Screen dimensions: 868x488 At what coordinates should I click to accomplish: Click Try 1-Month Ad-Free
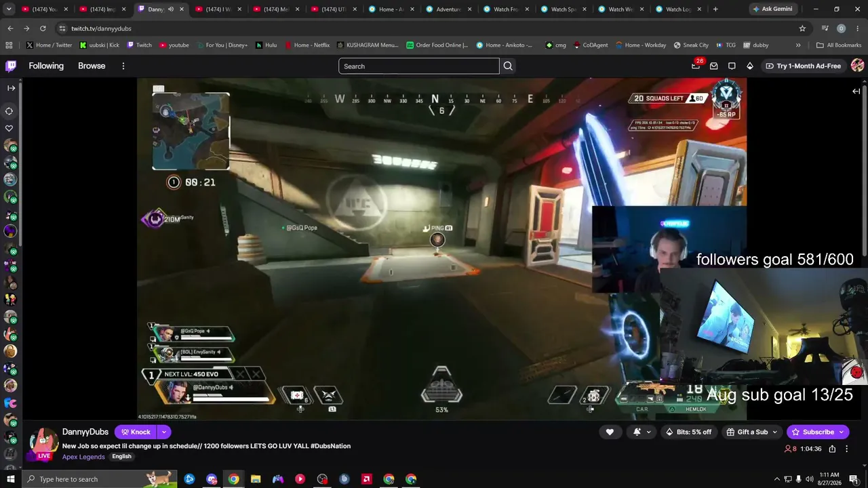click(x=803, y=66)
